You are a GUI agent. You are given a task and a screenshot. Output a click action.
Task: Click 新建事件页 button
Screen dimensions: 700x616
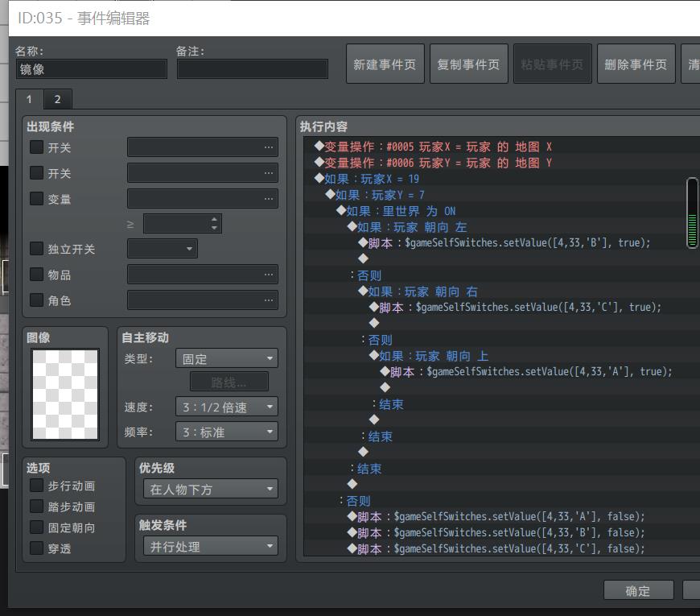pos(385,64)
